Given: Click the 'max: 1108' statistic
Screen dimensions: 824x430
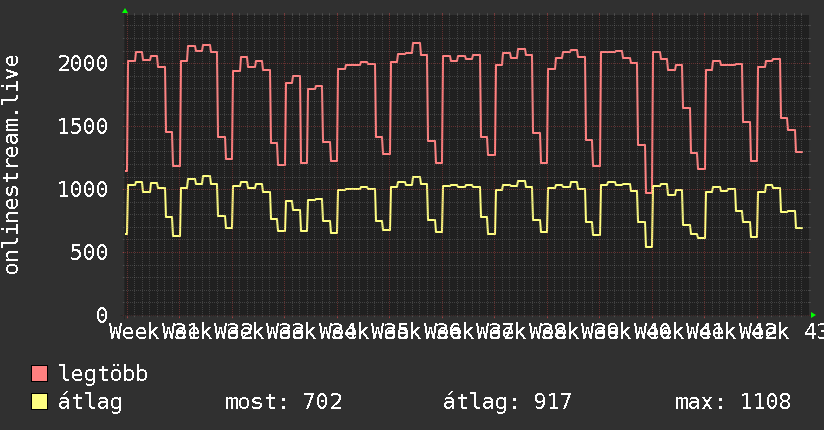Looking at the screenshot, I should coord(733,402).
